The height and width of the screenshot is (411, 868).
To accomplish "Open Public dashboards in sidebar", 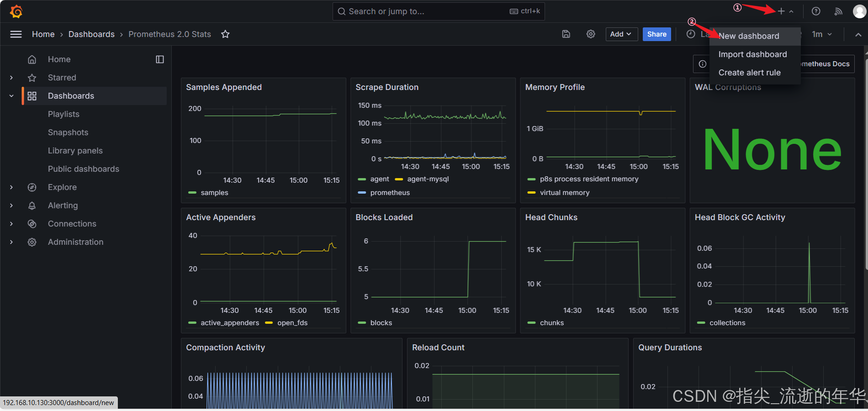I will 84,169.
